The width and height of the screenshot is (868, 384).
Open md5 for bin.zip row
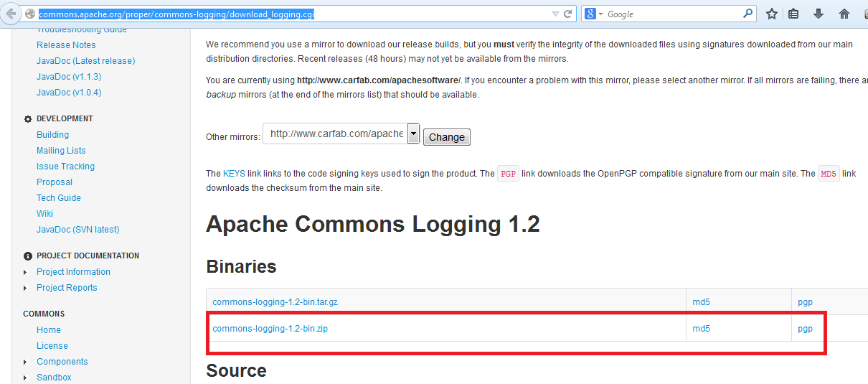(701, 329)
